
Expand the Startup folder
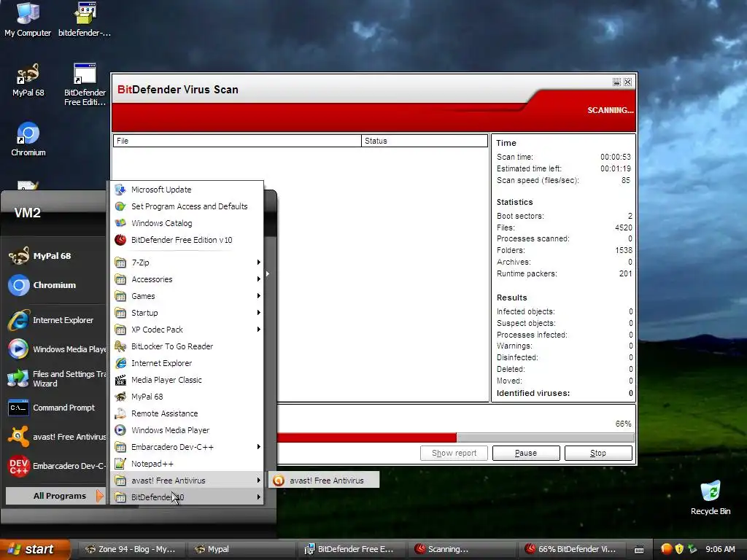(x=187, y=313)
